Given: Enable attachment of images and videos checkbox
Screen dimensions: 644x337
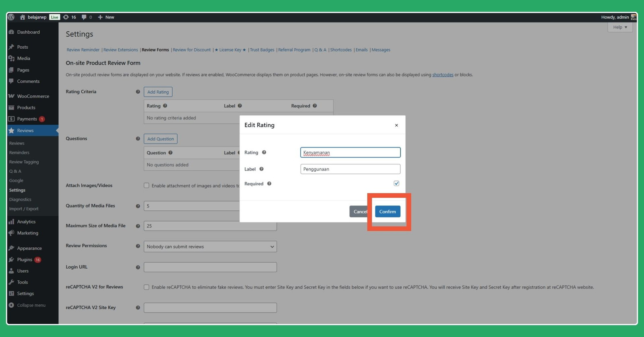Looking at the screenshot, I should [147, 186].
